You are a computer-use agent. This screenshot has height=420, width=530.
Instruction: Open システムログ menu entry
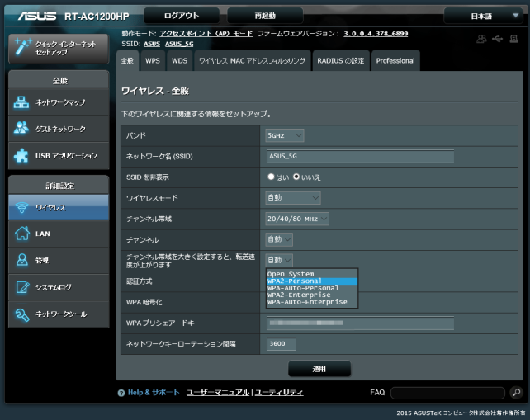(x=59, y=287)
